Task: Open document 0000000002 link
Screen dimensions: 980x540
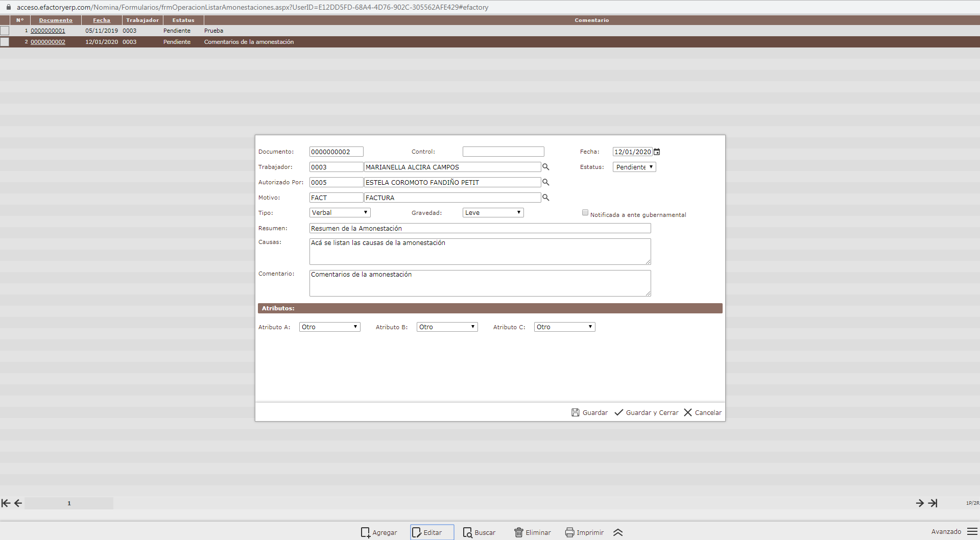Action: (x=48, y=42)
